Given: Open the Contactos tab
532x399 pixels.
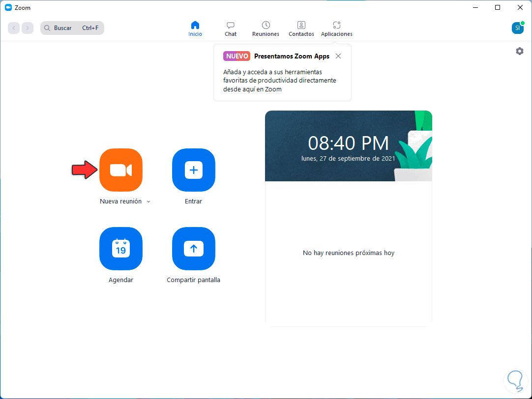Looking at the screenshot, I should pyautogui.click(x=301, y=29).
